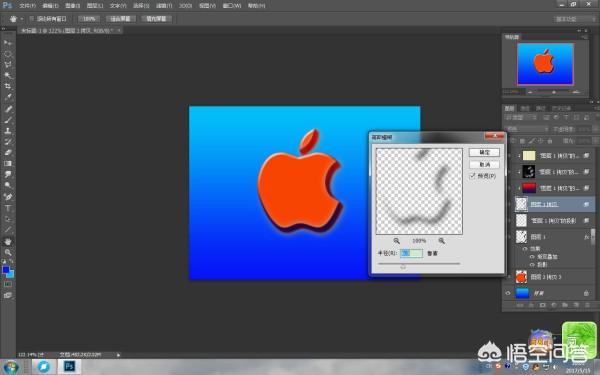
Task: Click 取消 in the Gaussian Blur dialog
Action: click(x=484, y=164)
